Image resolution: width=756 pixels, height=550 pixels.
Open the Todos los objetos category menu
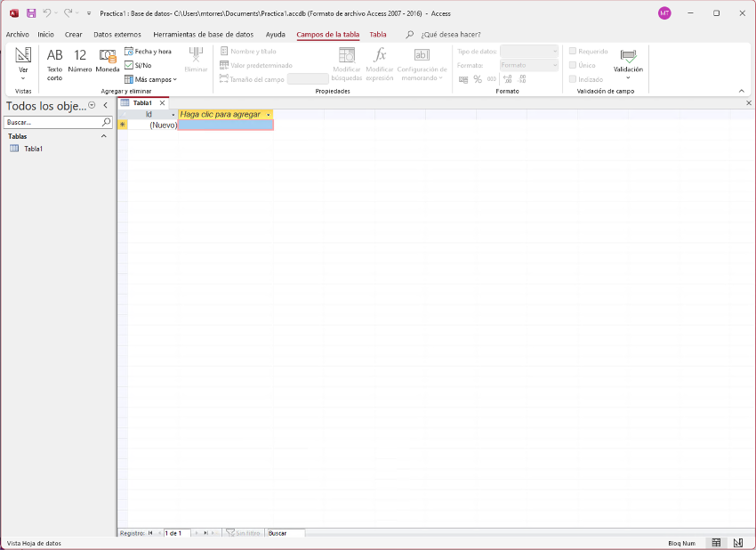click(x=92, y=105)
